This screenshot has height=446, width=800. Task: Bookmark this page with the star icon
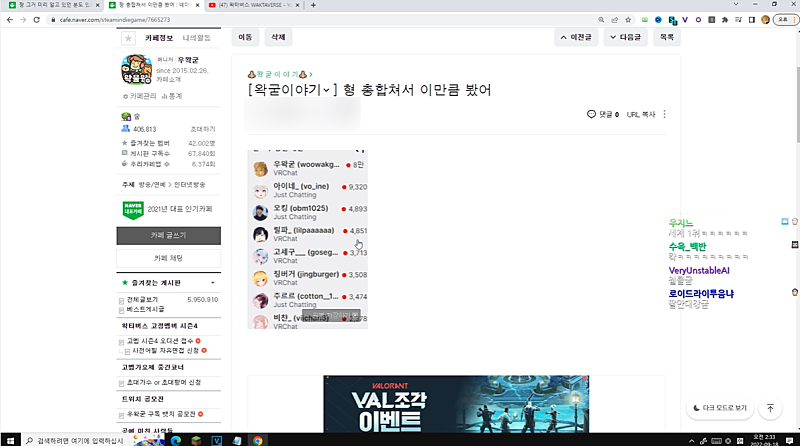tap(628, 20)
